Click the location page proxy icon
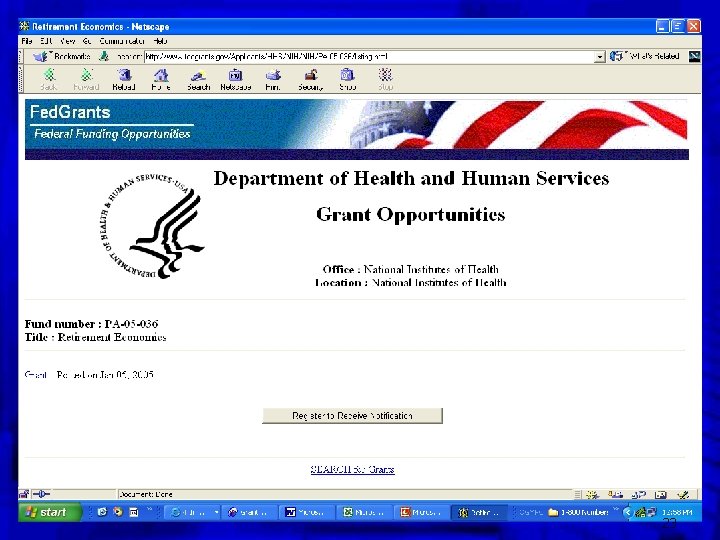 tap(105, 56)
